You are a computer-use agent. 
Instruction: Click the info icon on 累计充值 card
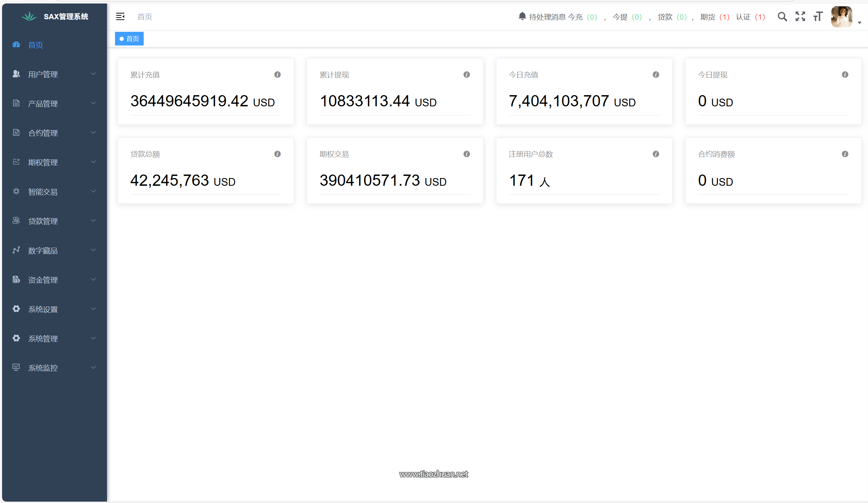click(277, 75)
